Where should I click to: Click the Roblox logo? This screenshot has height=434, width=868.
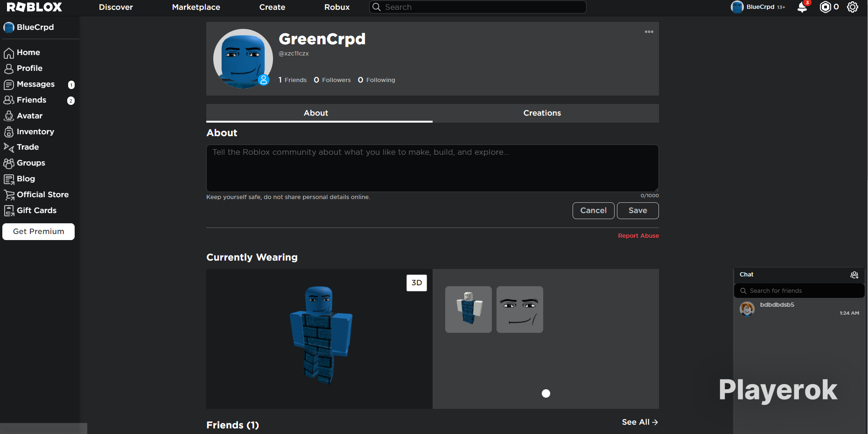coord(34,7)
